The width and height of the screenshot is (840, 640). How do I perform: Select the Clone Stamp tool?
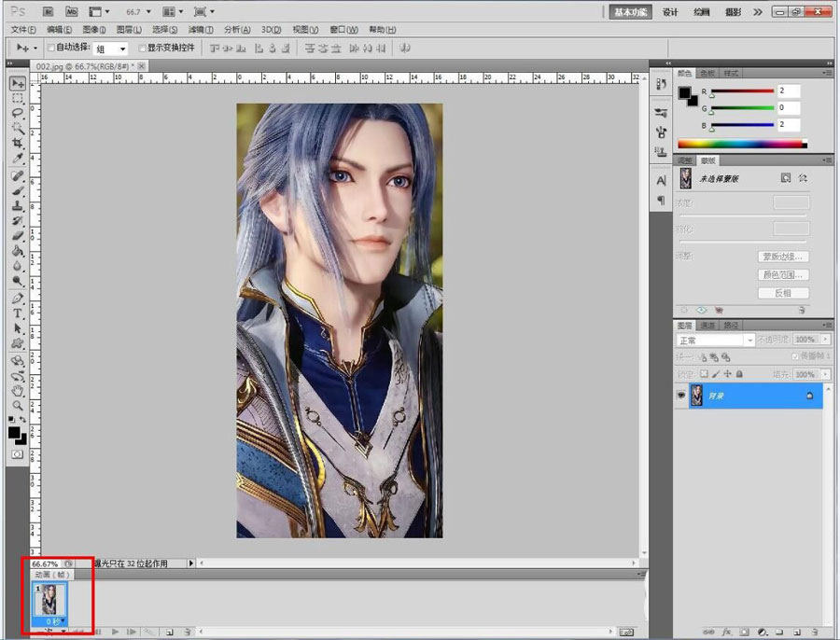point(17,205)
